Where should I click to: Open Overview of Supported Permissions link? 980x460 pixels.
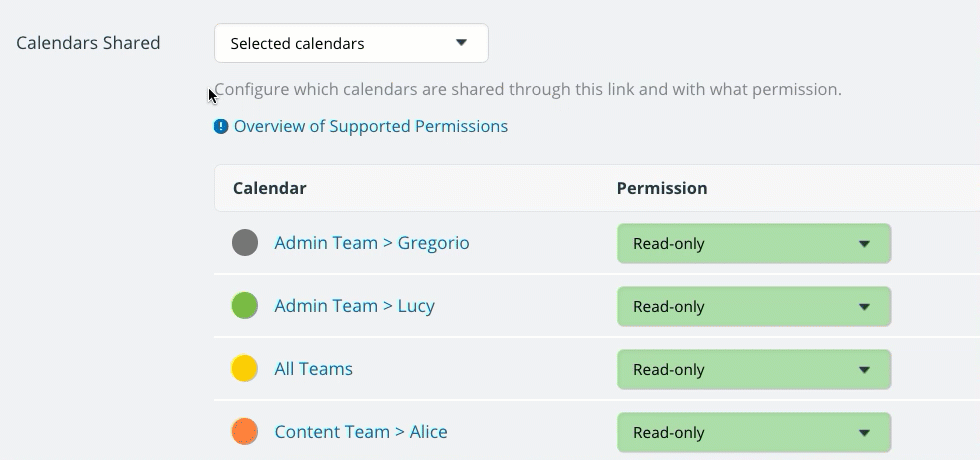click(371, 126)
